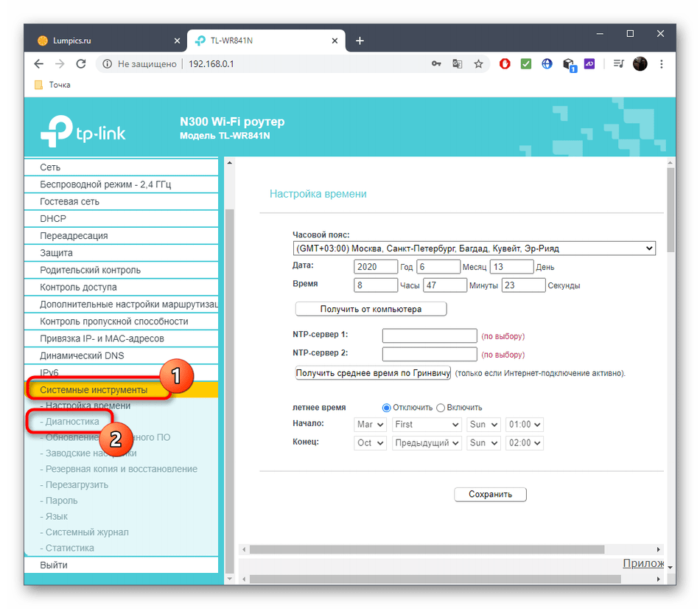
Task: Open the Переадресация menu
Action: [x=121, y=235]
